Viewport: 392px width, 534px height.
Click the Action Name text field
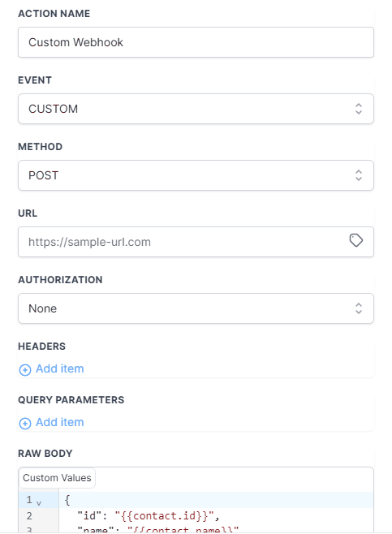point(196,42)
